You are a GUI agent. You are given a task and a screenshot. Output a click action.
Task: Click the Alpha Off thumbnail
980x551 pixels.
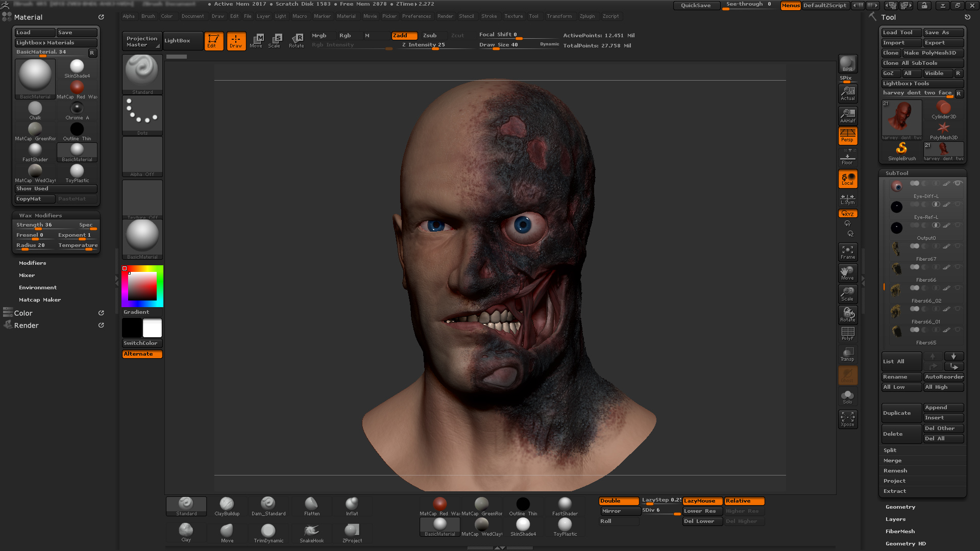[142, 157]
